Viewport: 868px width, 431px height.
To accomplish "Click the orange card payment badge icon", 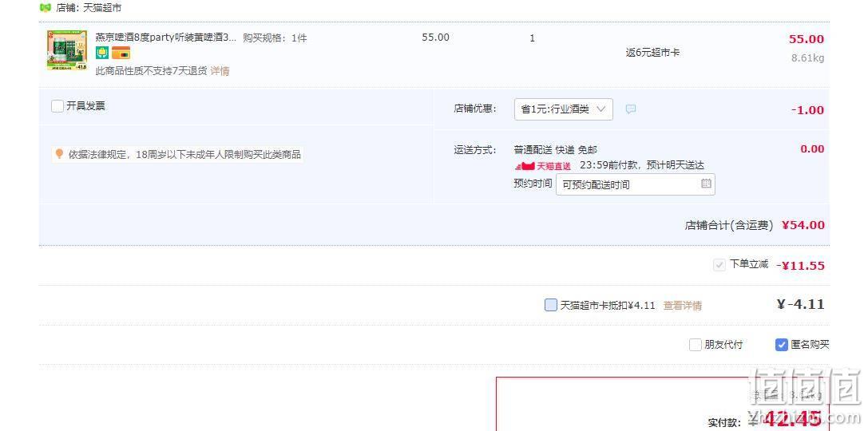I will 121,53.
